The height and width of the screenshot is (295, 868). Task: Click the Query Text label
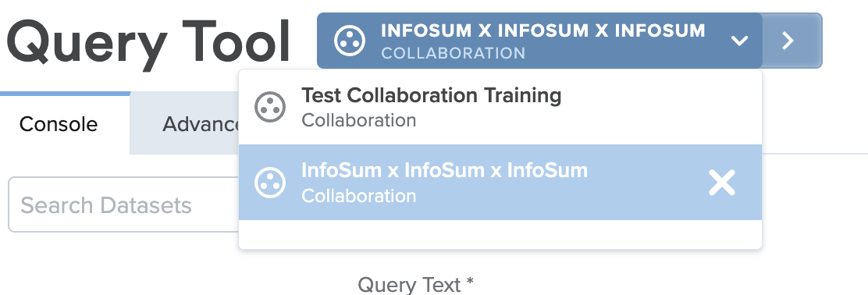click(x=416, y=285)
